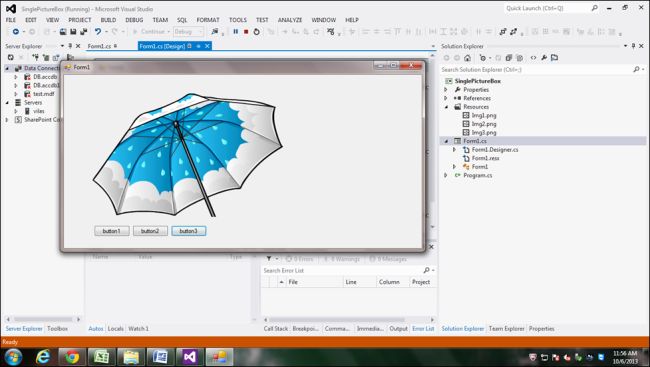Toggle the pin on the Solution Explorer panel
650x367 pixels.
point(633,46)
